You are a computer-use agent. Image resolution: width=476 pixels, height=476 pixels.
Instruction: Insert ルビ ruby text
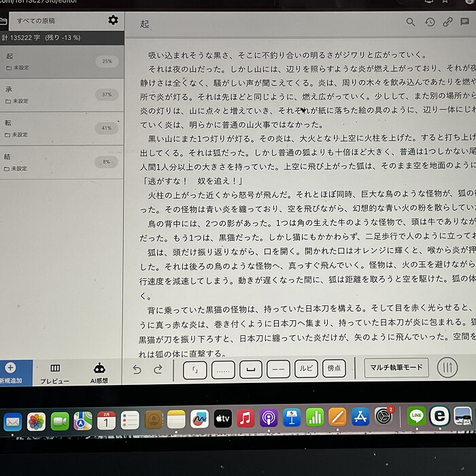pos(306,369)
